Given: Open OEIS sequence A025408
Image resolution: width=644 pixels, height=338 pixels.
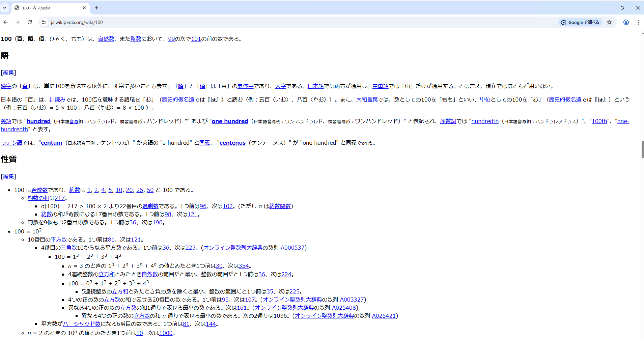Looking at the screenshot, I should click(344, 308).
